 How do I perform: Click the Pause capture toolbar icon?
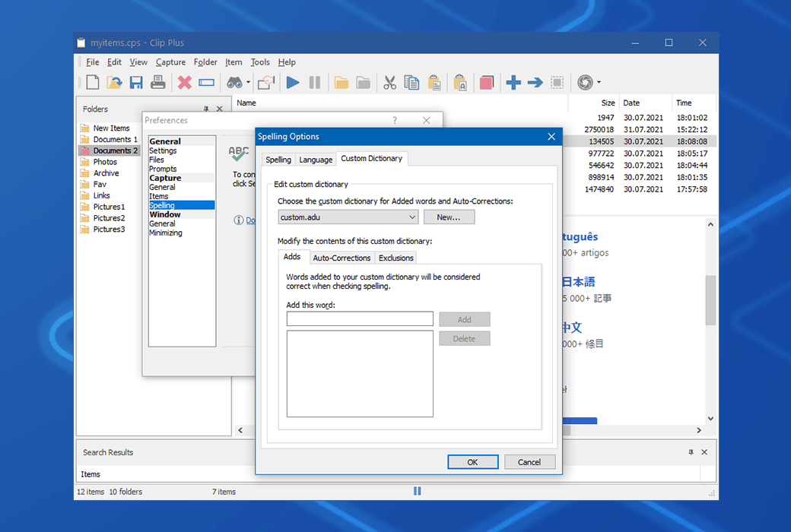coord(314,82)
